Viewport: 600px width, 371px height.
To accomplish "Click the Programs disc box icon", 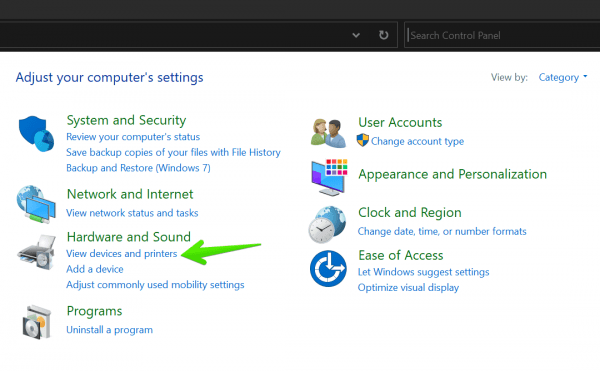I will [36, 322].
